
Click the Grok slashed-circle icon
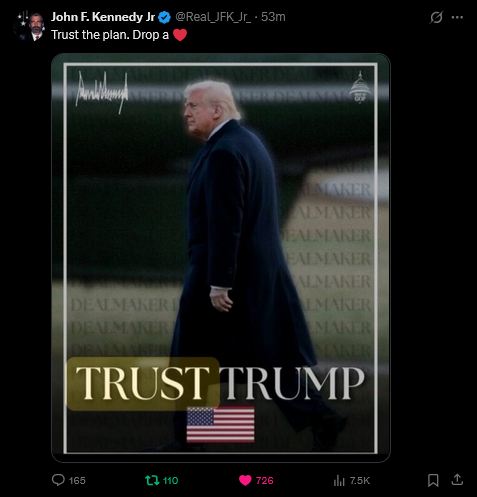pos(436,17)
